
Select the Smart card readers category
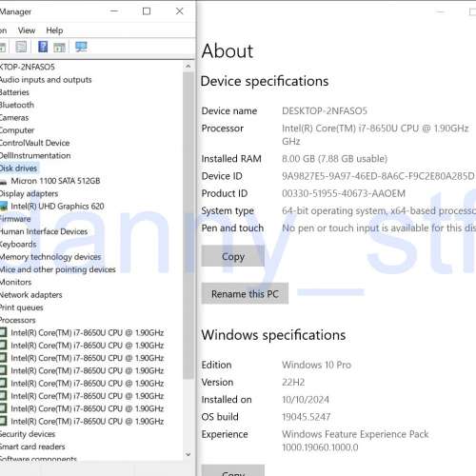(32, 446)
